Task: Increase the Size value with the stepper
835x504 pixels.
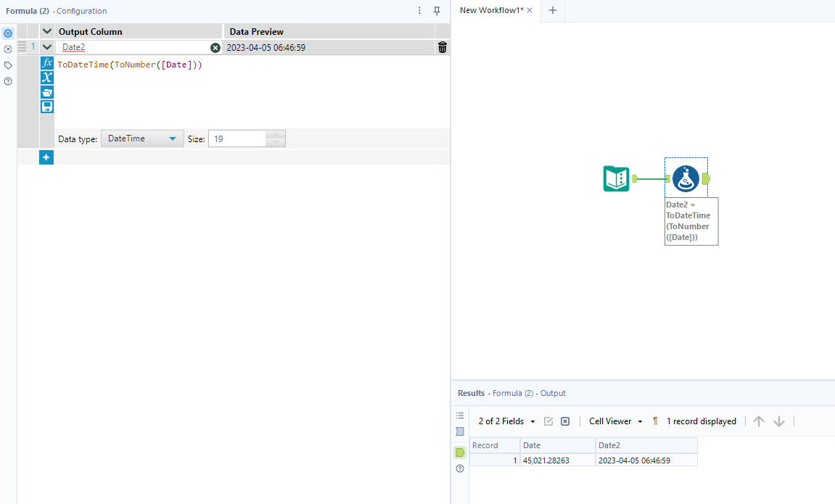Action: [x=274, y=135]
